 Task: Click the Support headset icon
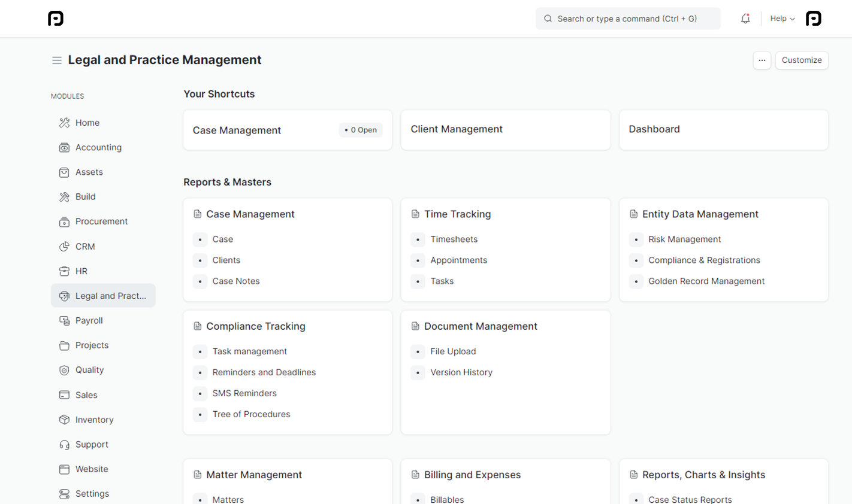(64, 445)
